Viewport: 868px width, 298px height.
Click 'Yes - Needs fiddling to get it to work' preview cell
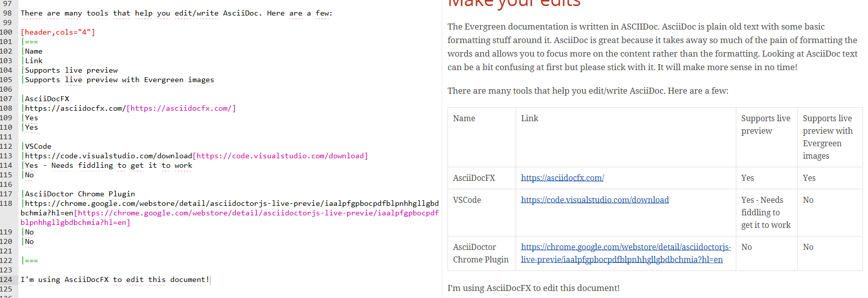(x=766, y=212)
